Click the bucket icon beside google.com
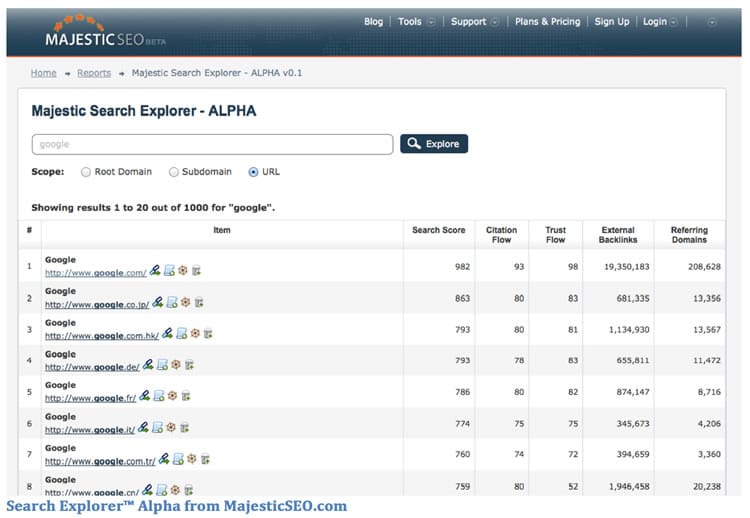Screen dimensions: 750x518 coord(196,271)
